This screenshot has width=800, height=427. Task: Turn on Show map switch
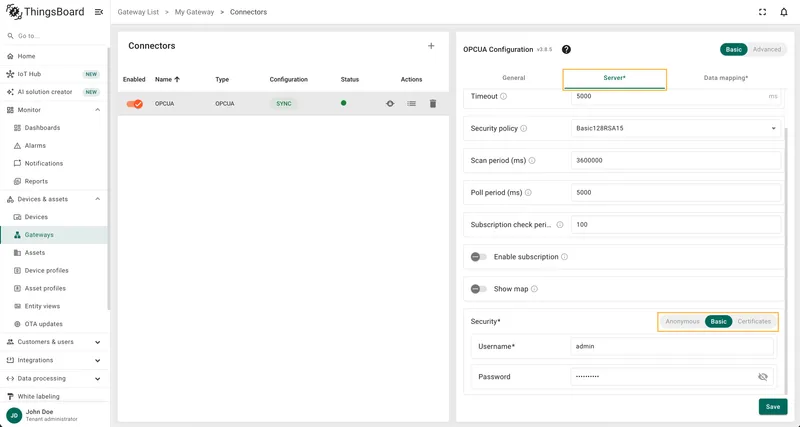coord(479,289)
